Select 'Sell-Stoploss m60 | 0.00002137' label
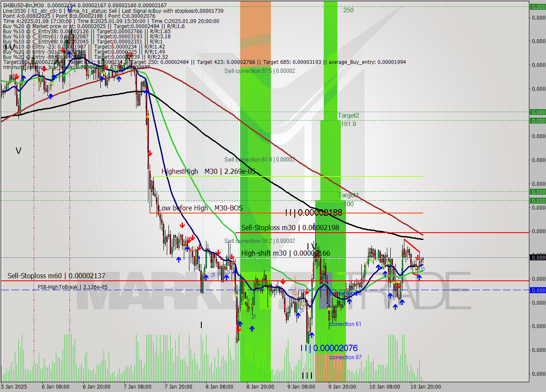The width and height of the screenshot is (546, 392). (x=56, y=276)
